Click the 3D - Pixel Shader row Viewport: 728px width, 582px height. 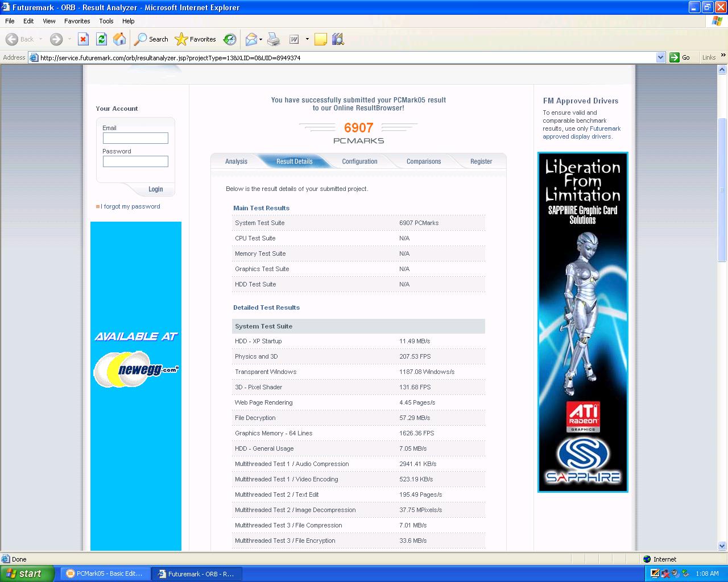pos(358,387)
